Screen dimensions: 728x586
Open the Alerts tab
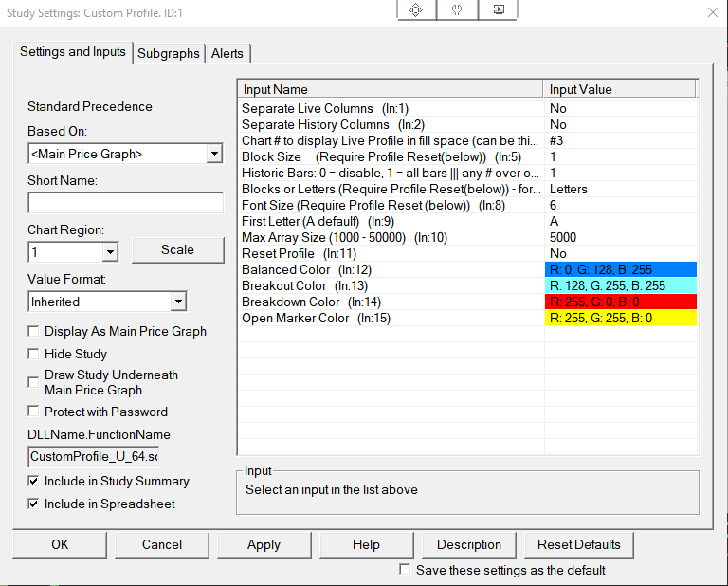tap(228, 54)
